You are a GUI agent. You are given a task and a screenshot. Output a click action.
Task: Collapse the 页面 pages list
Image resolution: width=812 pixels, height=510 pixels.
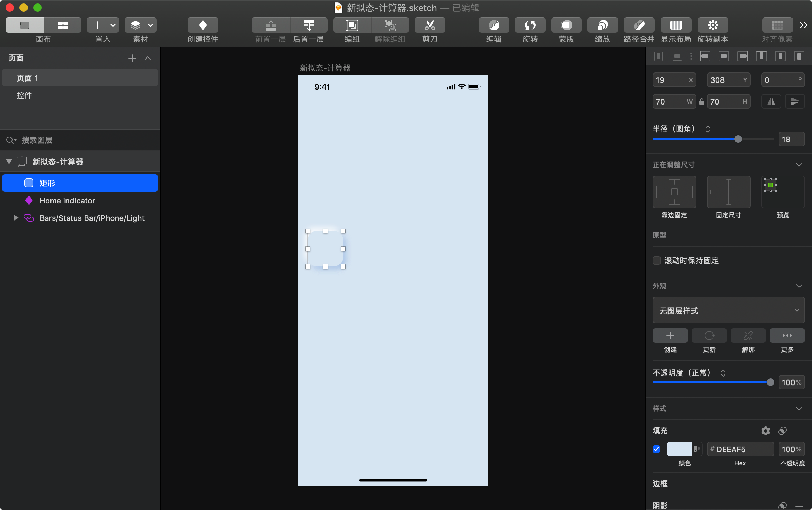[148, 58]
